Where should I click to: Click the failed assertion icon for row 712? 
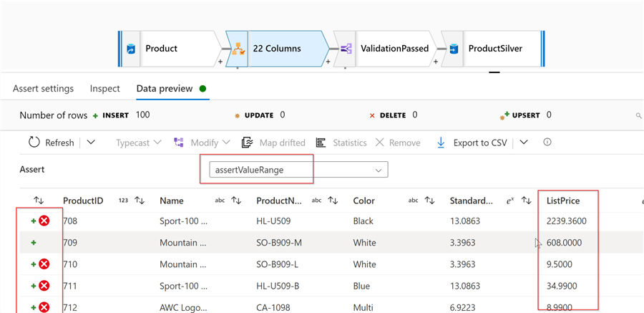pyautogui.click(x=44, y=307)
